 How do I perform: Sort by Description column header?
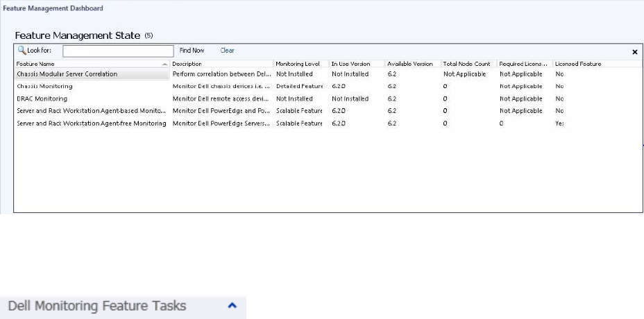tap(222, 64)
